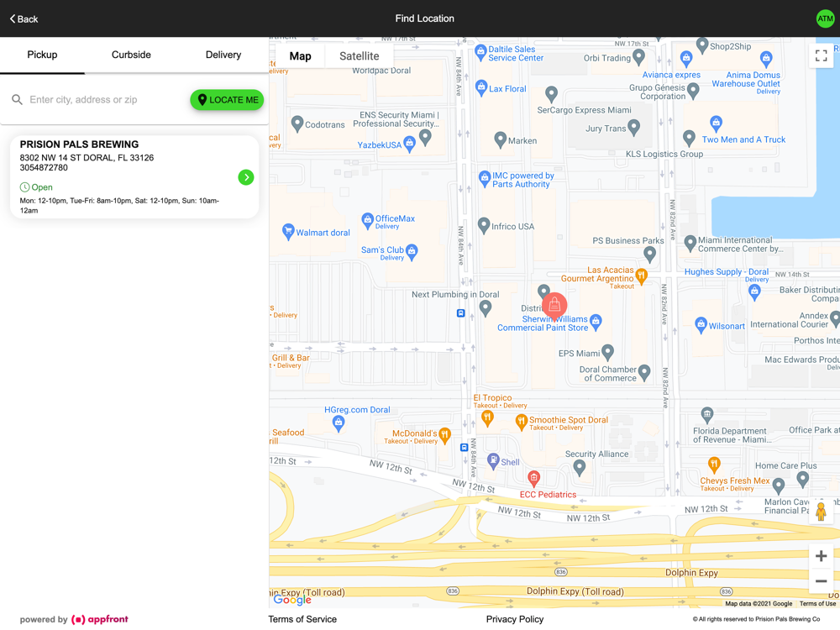Click the Walmart doral shopping pin

[288, 232]
